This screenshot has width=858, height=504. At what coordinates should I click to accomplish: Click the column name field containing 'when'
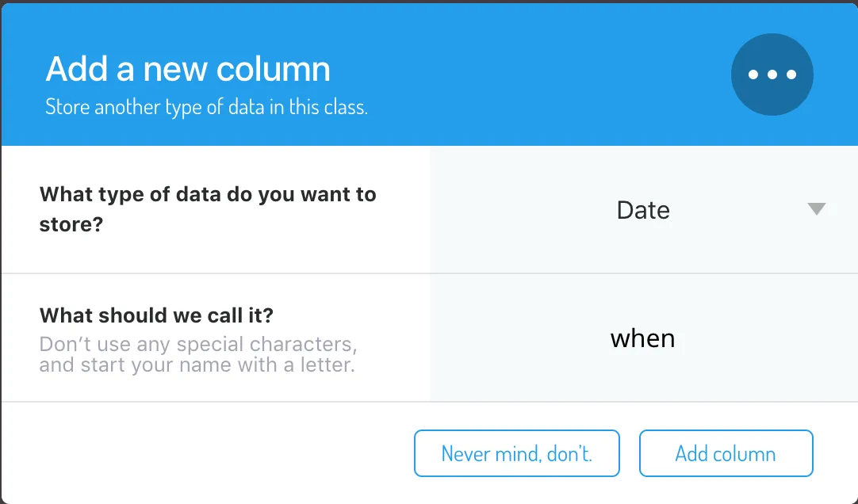644,338
